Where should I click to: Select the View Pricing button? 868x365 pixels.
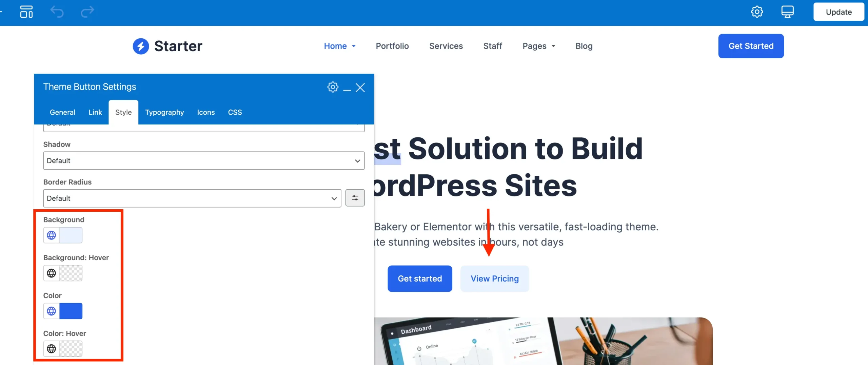pyautogui.click(x=495, y=279)
